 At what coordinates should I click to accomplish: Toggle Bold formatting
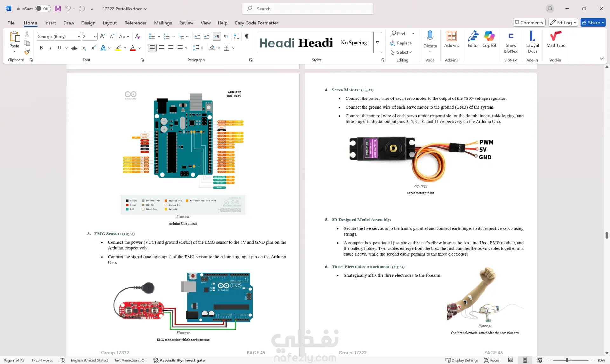click(x=41, y=48)
